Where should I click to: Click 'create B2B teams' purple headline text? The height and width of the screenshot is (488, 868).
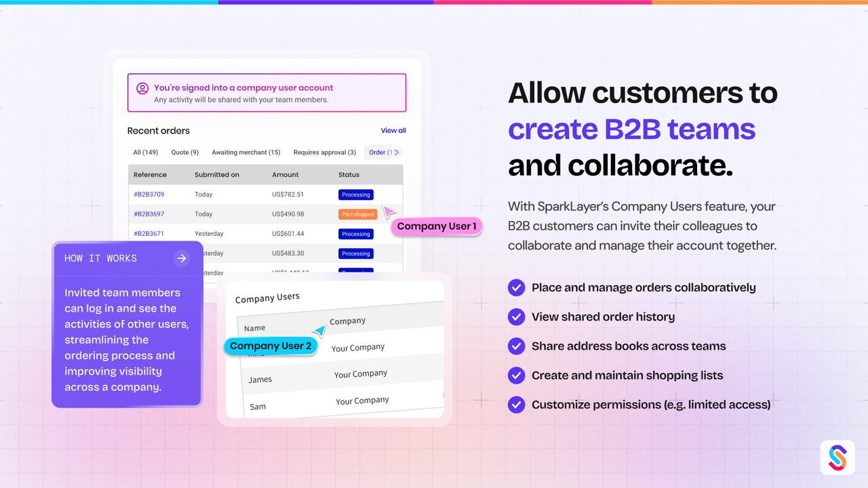[x=632, y=129]
